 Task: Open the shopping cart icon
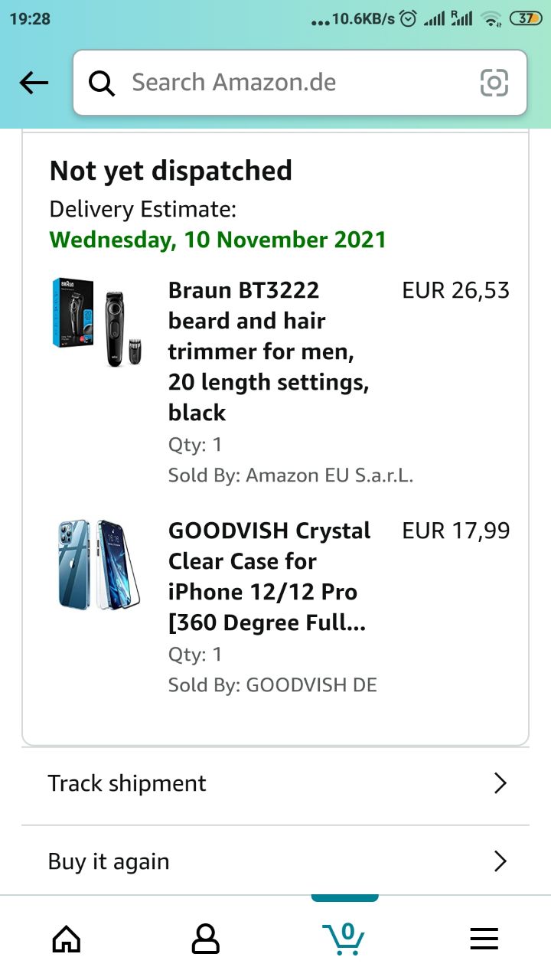pos(344,937)
